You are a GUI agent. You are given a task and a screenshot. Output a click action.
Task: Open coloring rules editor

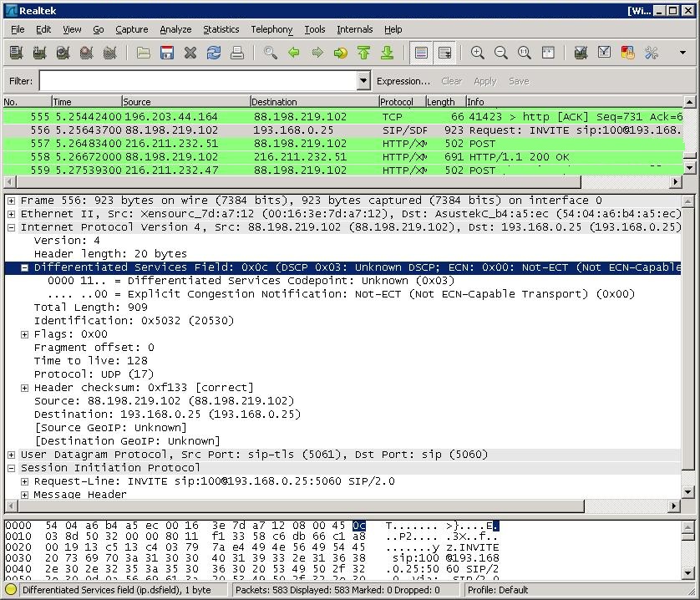pyautogui.click(x=627, y=53)
